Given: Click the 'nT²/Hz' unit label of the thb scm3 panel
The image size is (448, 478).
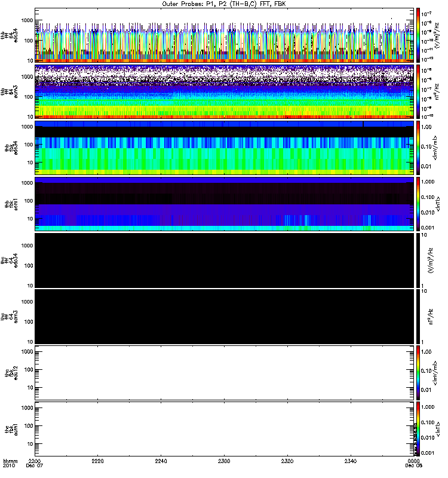Looking at the screenshot, I should coord(437,91).
